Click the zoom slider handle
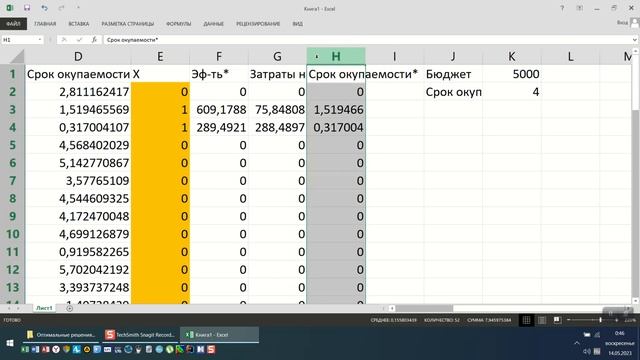Screen dimensions: 640x360 [600, 320]
